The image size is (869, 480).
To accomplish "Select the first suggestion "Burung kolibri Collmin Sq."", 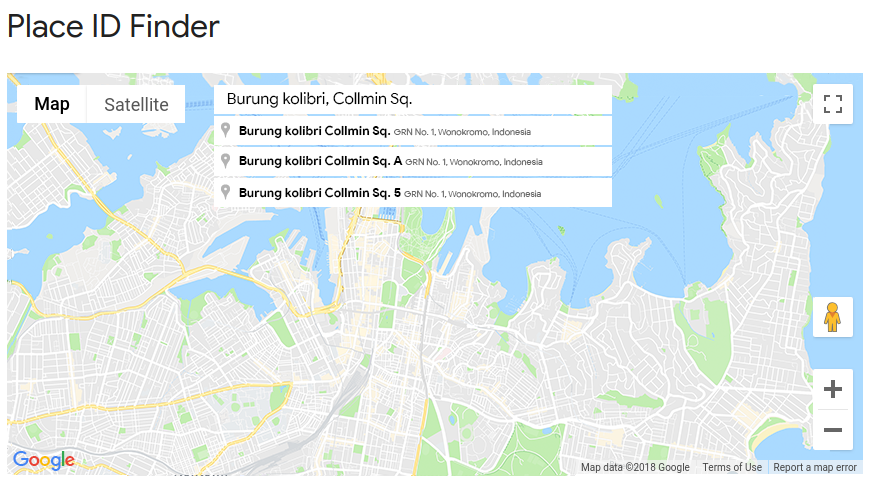I will tap(314, 131).
